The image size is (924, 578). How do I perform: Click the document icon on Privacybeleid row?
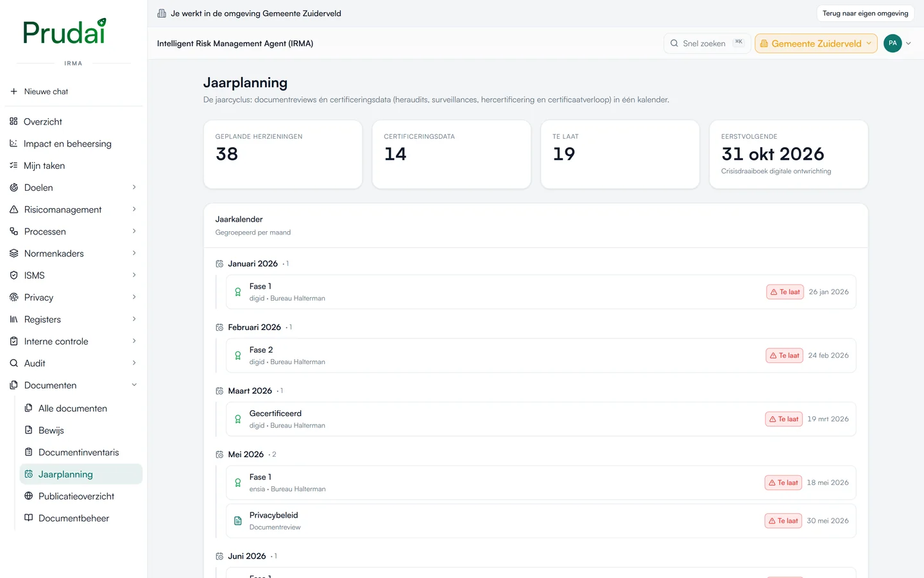(x=238, y=521)
